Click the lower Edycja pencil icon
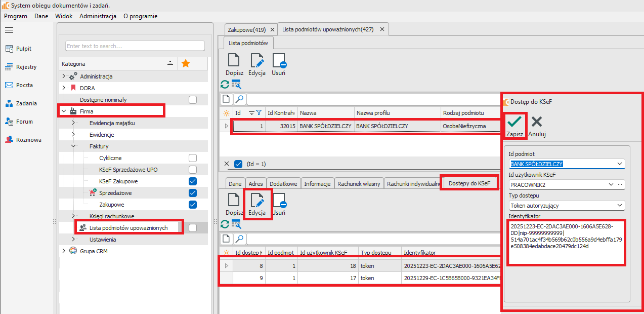 click(257, 201)
